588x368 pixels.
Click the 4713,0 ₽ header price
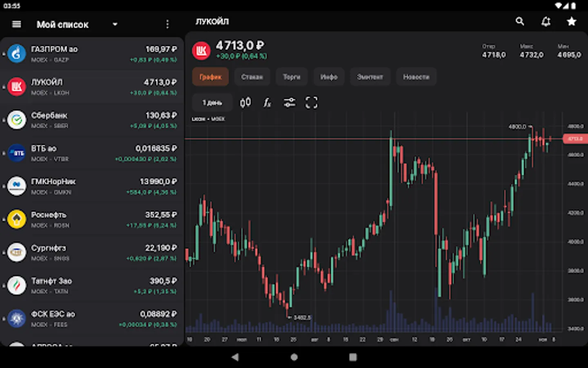[240, 45]
